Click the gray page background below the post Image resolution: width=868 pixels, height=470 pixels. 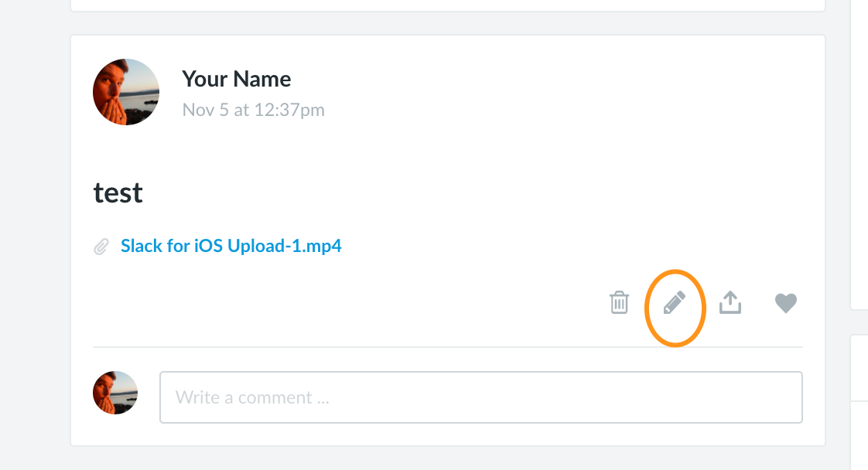(447, 458)
